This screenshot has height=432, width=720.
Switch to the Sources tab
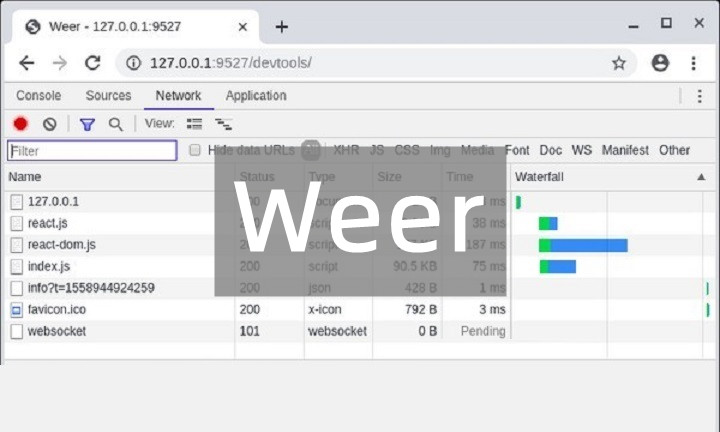point(108,95)
